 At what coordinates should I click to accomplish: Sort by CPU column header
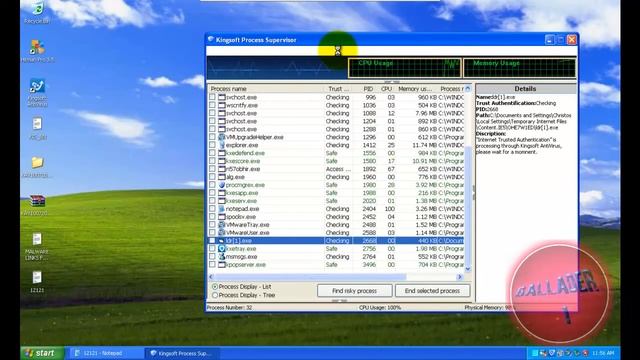point(387,89)
